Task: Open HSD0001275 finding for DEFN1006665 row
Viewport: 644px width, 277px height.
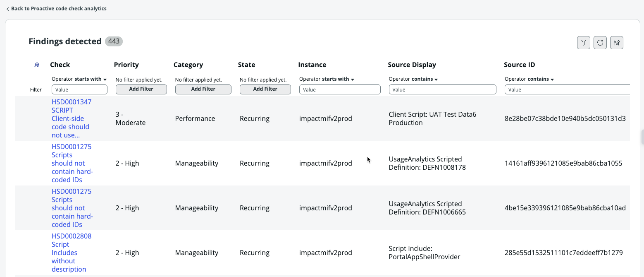Action: pyautogui.click(x=72, y=208)
